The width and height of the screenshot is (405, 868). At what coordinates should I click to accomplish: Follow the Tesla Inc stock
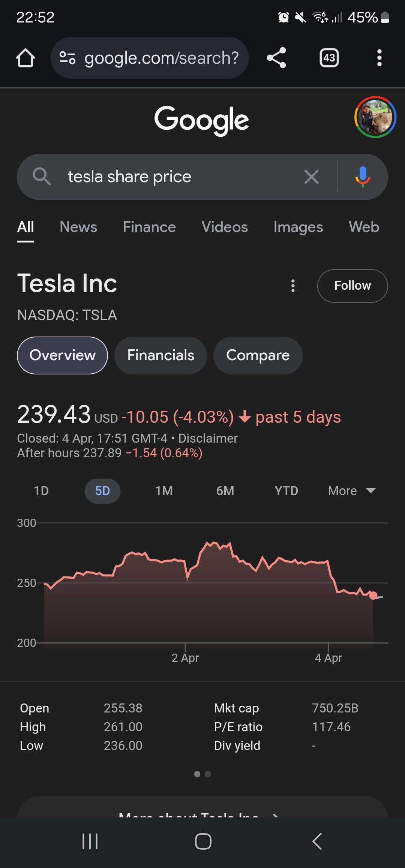coord(352,286)
